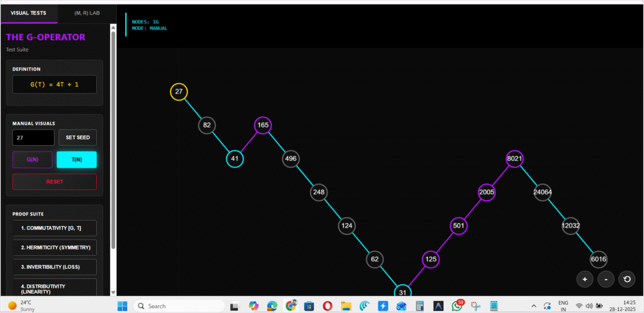This screenshot has width=644, height=313.
Task: Click the purple node labeled 8021
Action: (515, 159)
